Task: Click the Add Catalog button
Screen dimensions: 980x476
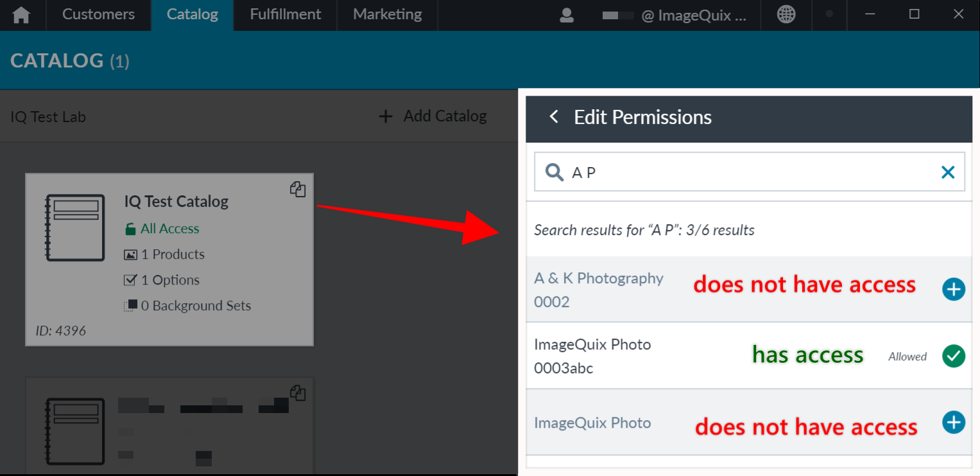Action: click(433, 116)
